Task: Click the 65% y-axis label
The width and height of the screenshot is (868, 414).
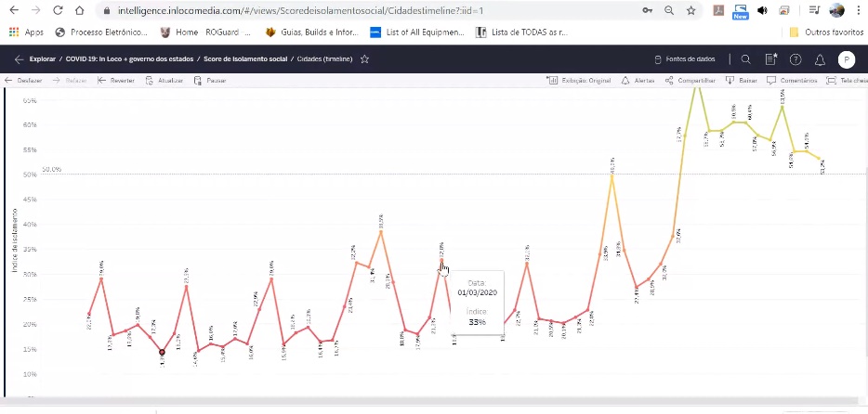Action: (30, 100)
